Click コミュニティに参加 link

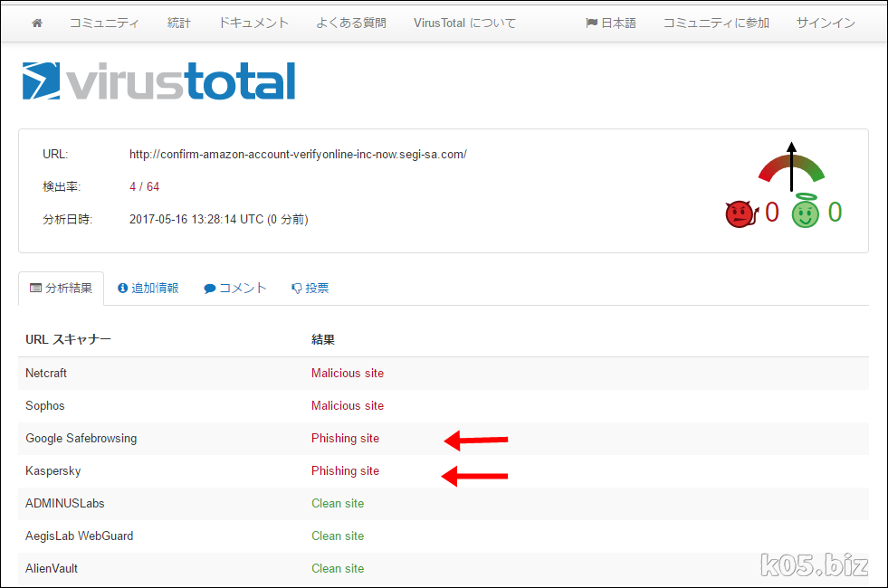pyautogui.click(x=716, y=24)
